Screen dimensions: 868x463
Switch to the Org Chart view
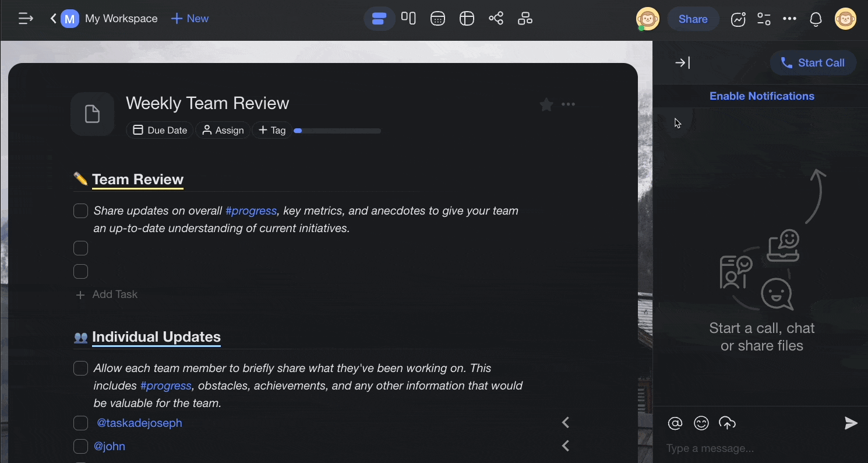tap(525, 18)
